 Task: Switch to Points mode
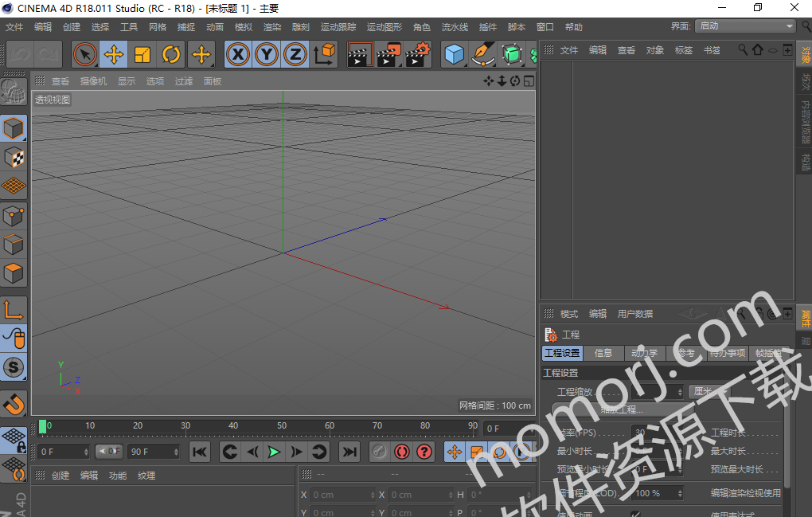(14, 216)
